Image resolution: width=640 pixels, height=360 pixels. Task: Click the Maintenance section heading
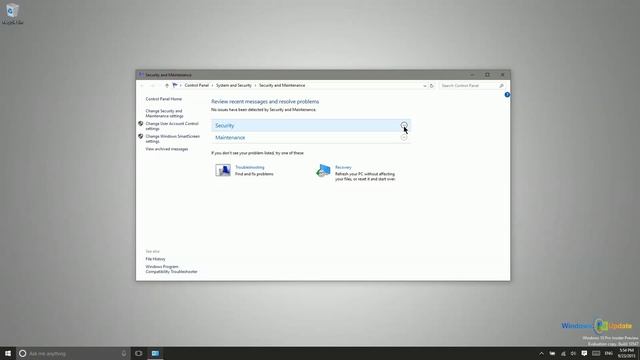[230, 138]
